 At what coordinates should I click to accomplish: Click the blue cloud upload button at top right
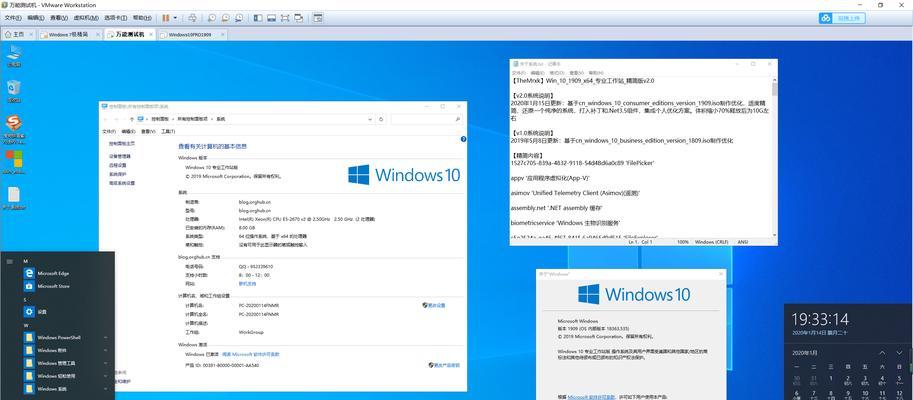[x=842, y=18]
